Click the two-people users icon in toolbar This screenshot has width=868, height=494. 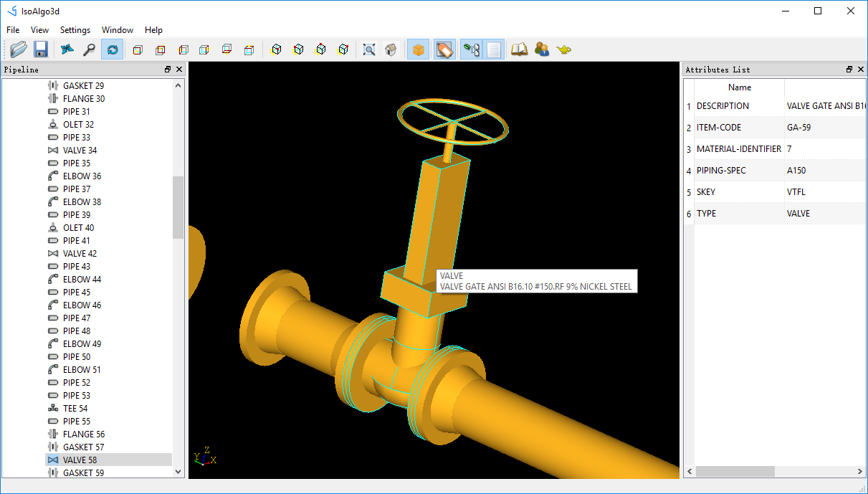point(542,49)
